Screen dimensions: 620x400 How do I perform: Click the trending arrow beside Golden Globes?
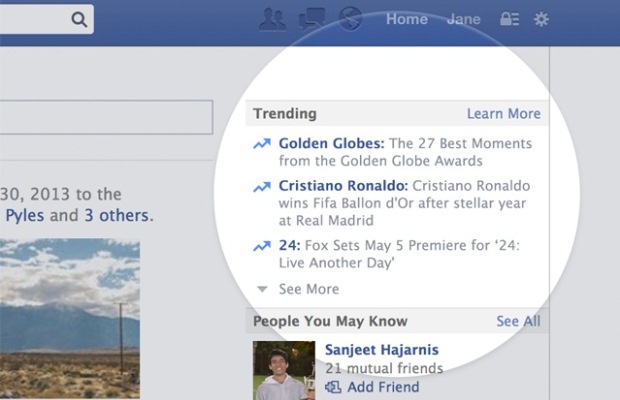(x=262, y=143)
